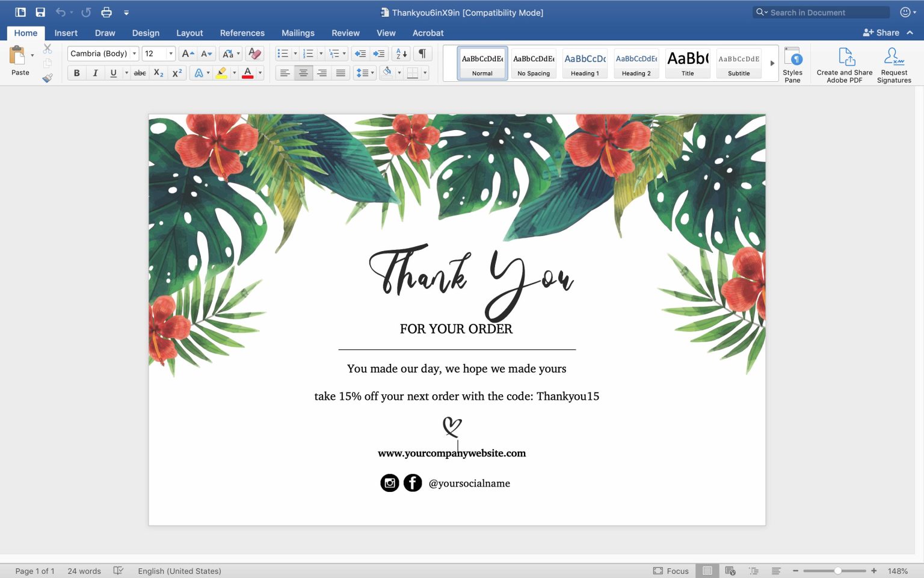Open the line spacing menu
Viewport: 924px width, 578px height.
pyautogui.click(x=364, y=73)
